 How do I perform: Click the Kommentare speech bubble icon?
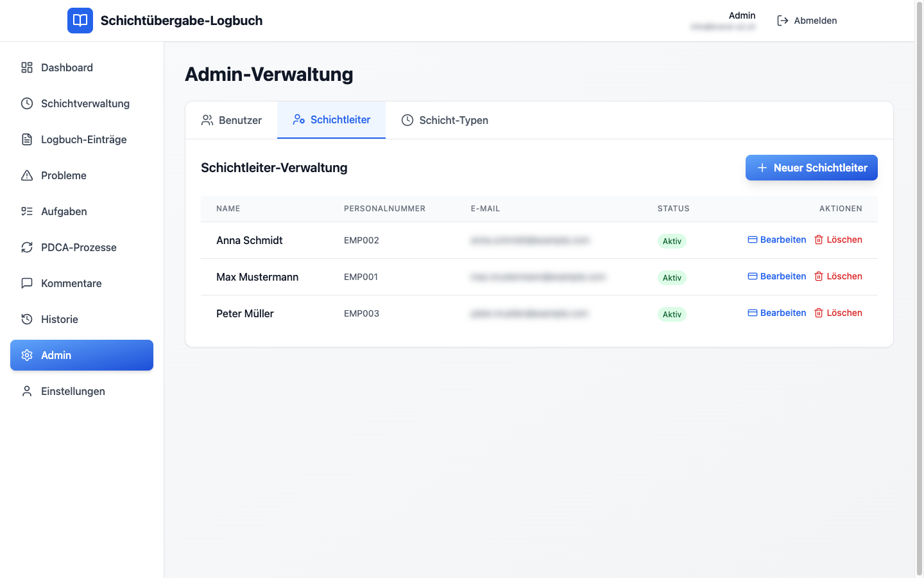(x=27, y=283)
